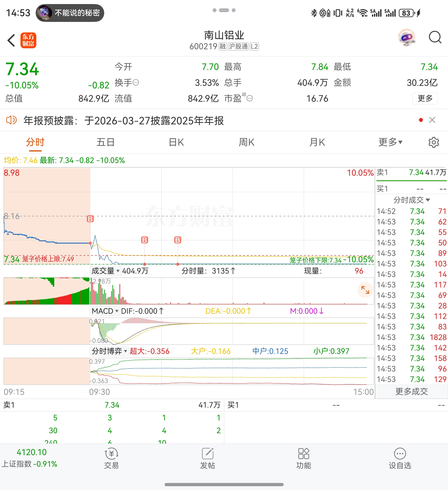Tap the back arrow icon
Image resolution: width=448 pixels, height=490 pixels.
click(11, 40)
